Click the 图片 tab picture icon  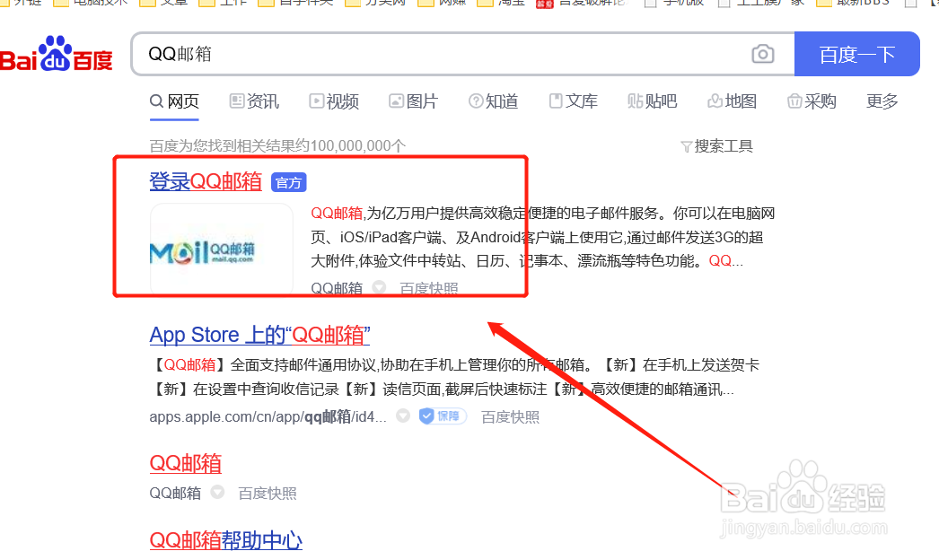[396, 101]
